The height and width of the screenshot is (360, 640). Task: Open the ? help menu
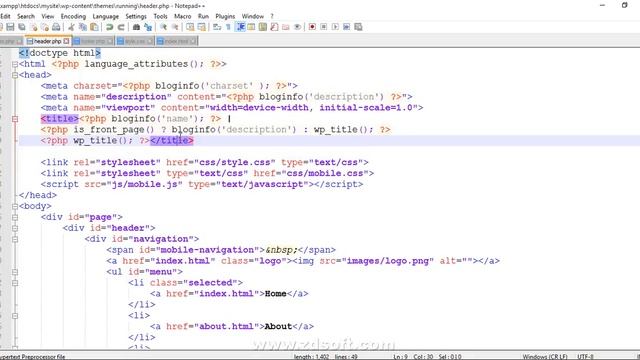(x=272, y=16)
